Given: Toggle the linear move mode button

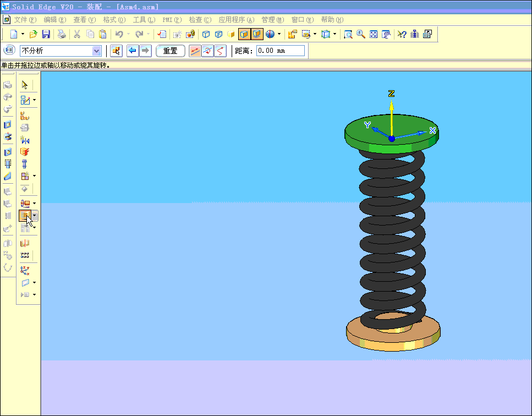Looking at the screenshot, I should coord(195,51).
